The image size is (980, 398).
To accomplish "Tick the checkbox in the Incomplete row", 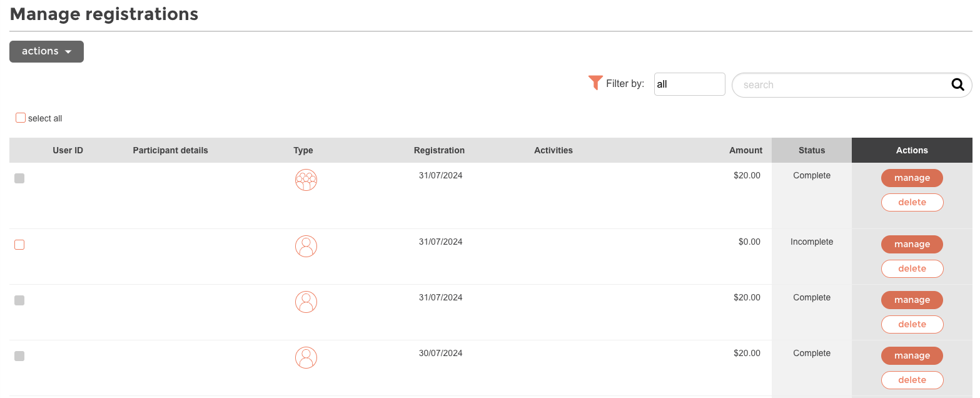I will [19, 245].
